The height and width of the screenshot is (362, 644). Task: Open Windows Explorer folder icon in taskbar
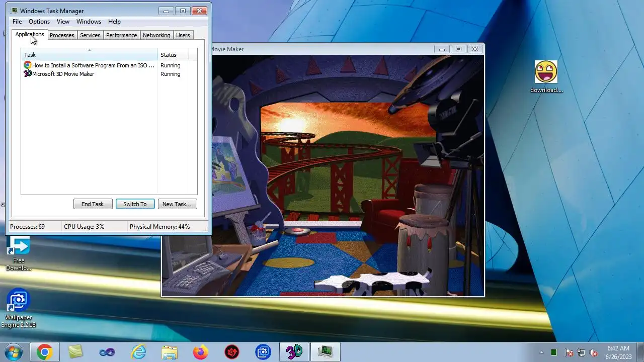point(169,352)
